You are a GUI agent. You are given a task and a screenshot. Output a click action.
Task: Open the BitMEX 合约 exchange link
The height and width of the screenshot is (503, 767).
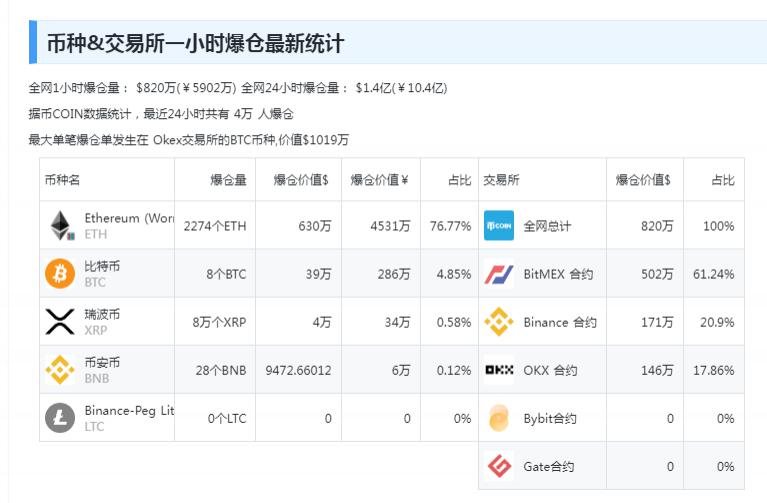[558, 274]
